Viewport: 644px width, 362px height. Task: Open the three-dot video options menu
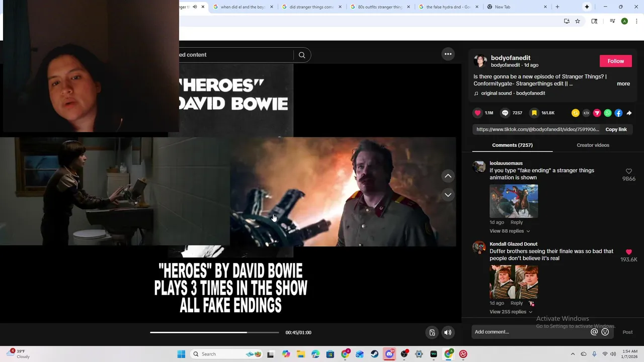coord(448,54)
